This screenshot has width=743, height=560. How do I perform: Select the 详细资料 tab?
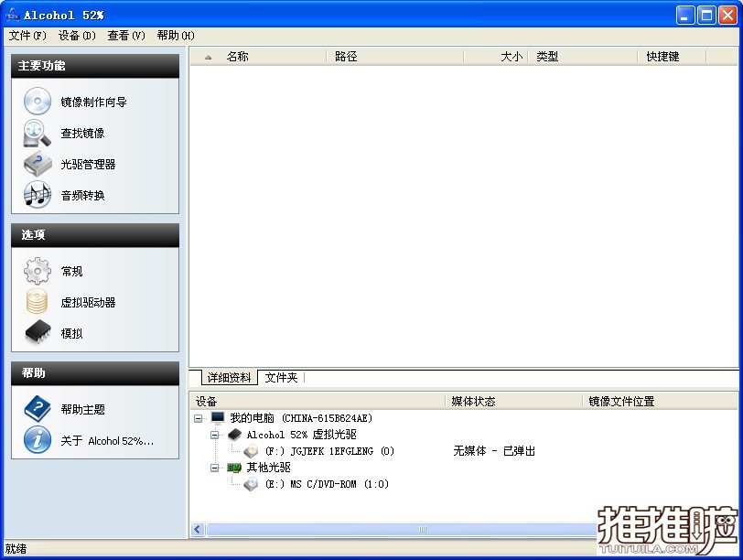229,378
